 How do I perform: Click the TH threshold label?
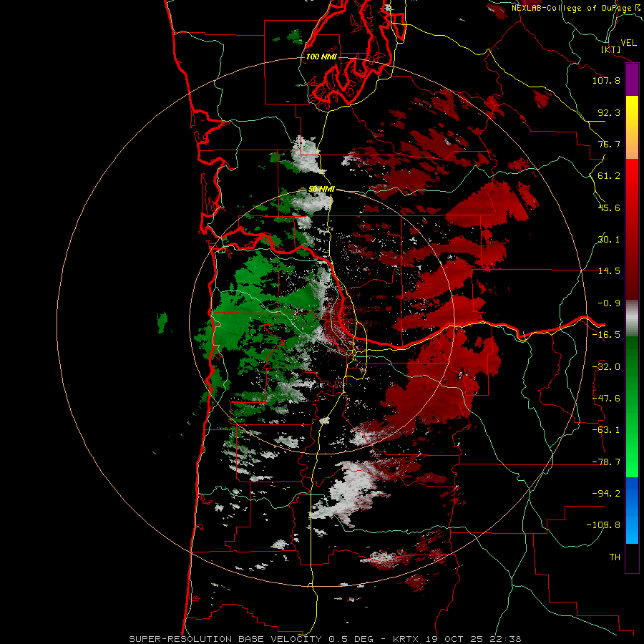615,557
